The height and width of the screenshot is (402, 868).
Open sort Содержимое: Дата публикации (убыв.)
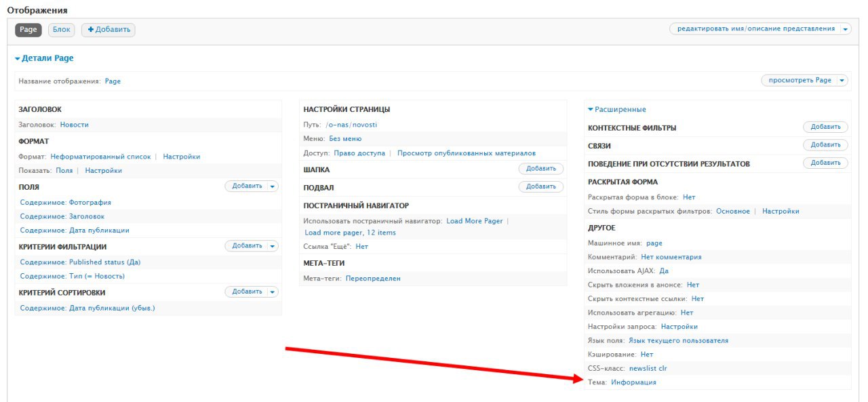point(87,308)
